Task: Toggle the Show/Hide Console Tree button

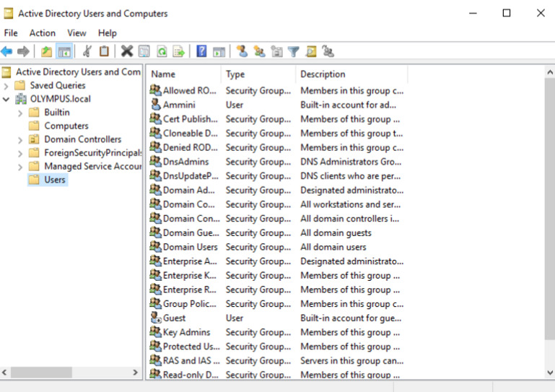Action: pyautogui.click(x=64, y=51)
